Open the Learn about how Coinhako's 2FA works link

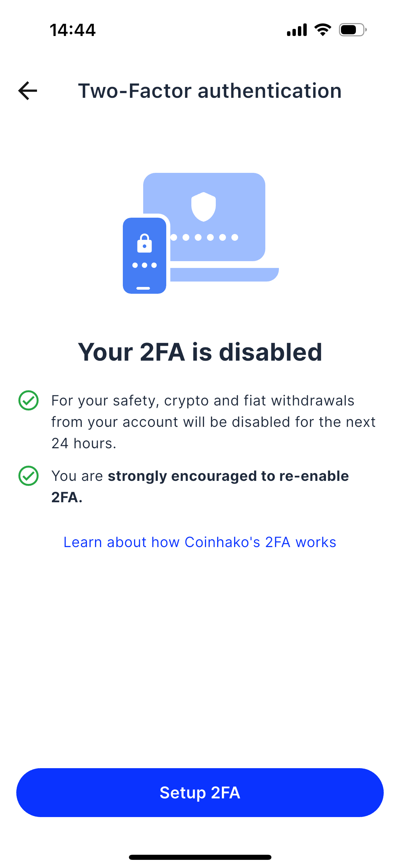tap(200, 542)
